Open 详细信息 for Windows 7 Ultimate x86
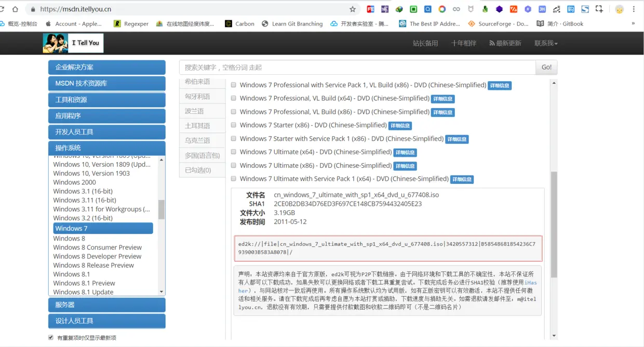644x347 pixels. (405, 166)
